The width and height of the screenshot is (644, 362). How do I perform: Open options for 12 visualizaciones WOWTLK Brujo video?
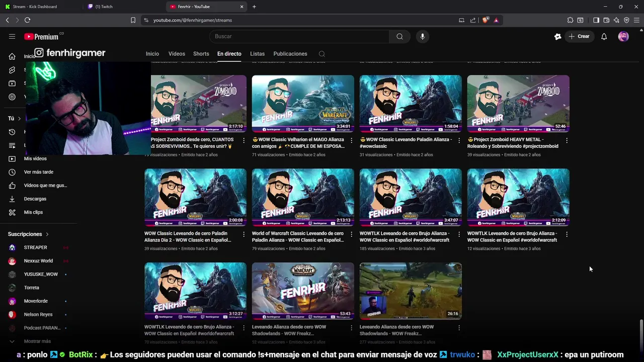point(567,234)
